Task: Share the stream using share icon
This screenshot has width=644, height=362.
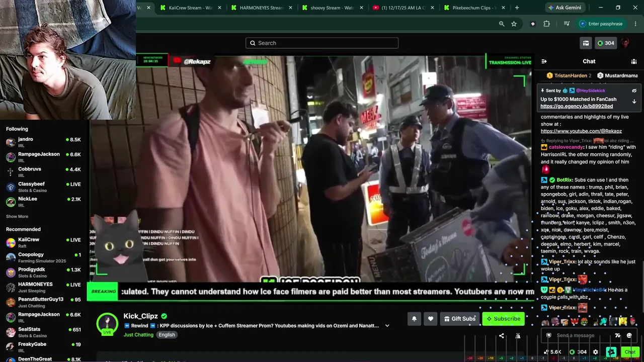Action: coord(501,336)
